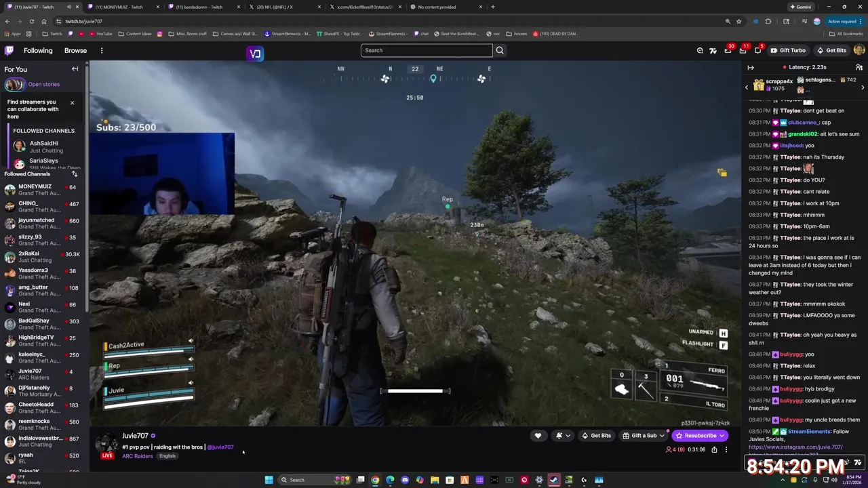Open the Twitch search magnifier button

500,50
